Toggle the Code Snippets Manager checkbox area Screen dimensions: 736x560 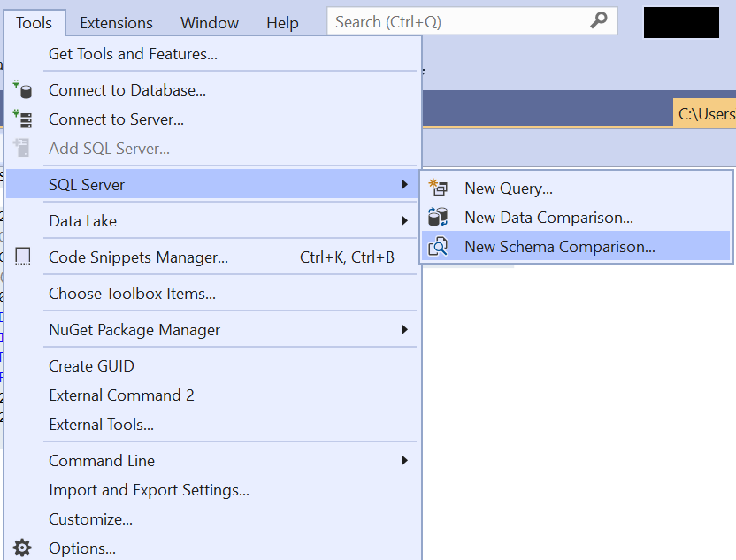pyautogui.click(x=21, y=254)
